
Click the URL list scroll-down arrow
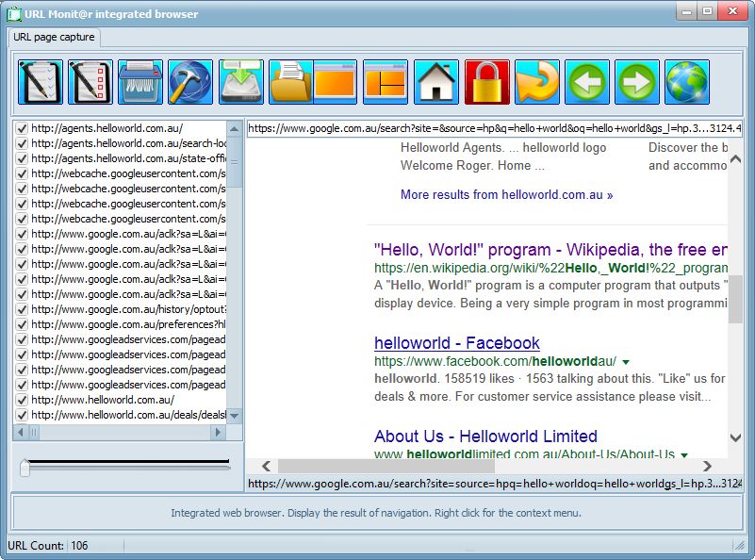coord(234,415)
